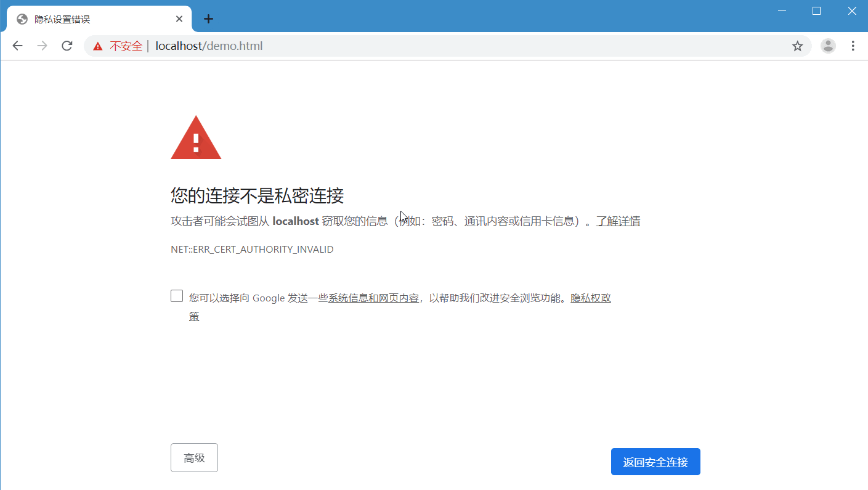Maximize the browser window

click(x=817, y=10)
